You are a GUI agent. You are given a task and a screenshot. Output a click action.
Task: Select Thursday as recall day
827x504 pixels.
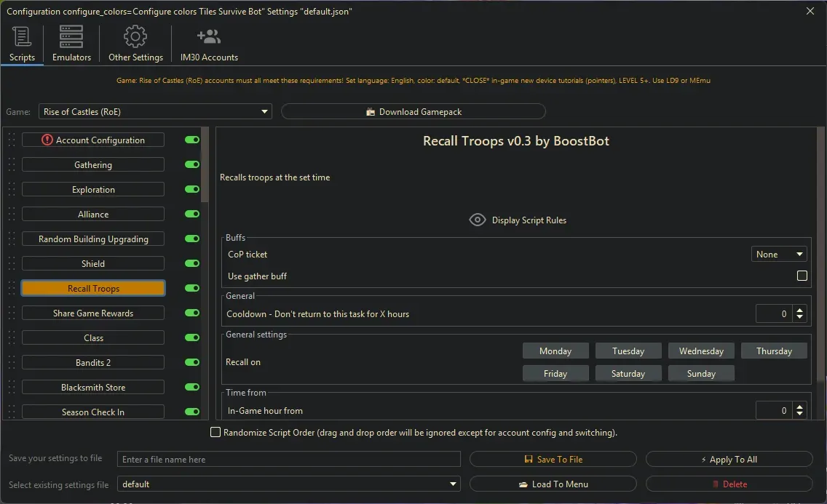(x=774, y=351)
